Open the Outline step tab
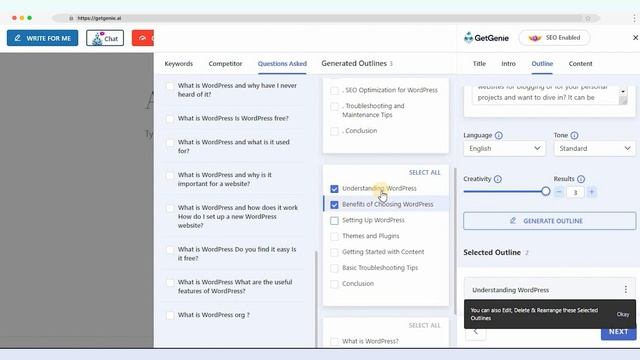The width and height of the screenshot is (640, 360). [542, 64]
